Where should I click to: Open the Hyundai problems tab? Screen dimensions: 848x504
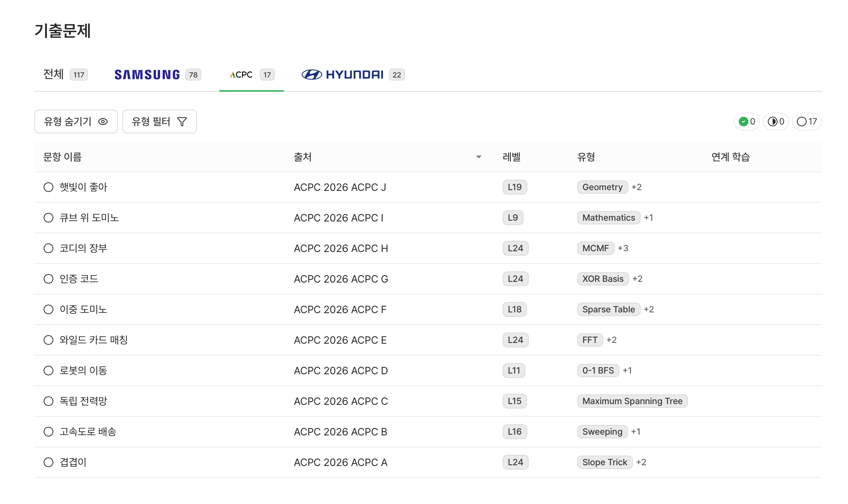click(353, 75)
